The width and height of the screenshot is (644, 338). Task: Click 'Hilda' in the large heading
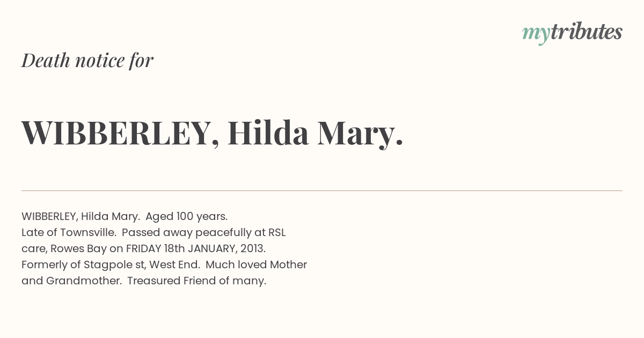point(268,133)
